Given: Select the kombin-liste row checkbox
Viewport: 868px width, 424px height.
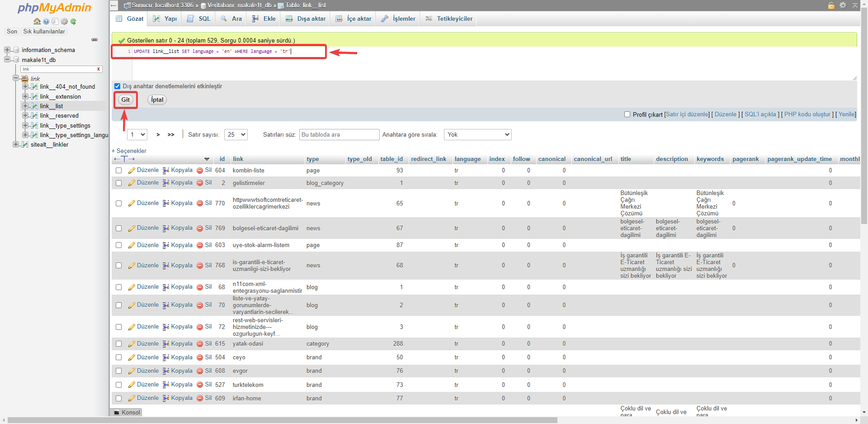Looking at the screenshot, I should pos(118,171).
